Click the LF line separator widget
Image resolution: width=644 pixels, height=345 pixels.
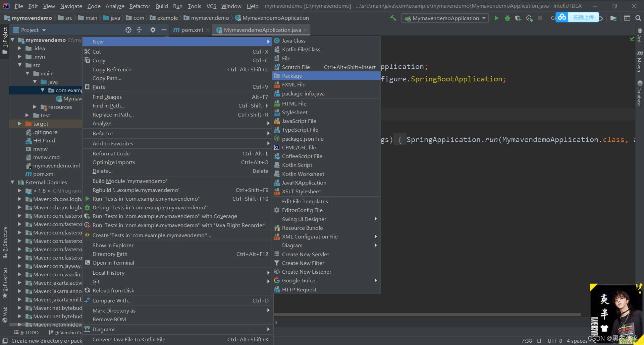(539, 341)
